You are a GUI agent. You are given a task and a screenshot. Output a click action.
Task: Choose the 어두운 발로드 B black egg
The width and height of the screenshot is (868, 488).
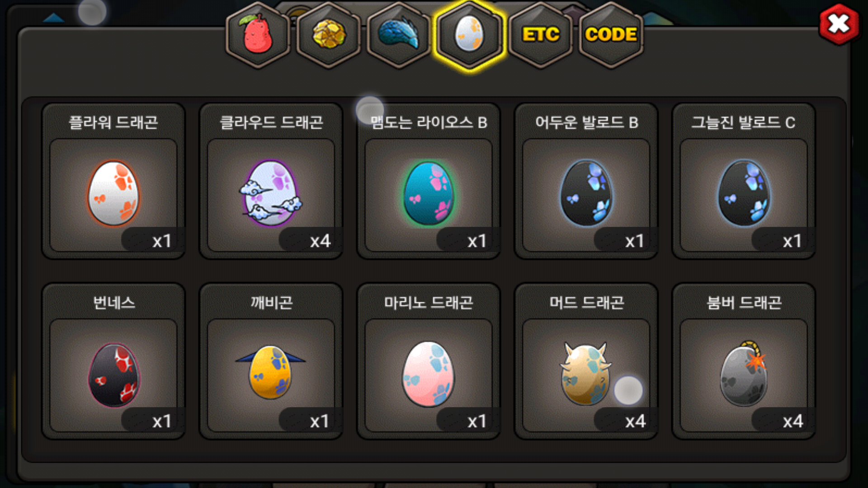[586, 193]
